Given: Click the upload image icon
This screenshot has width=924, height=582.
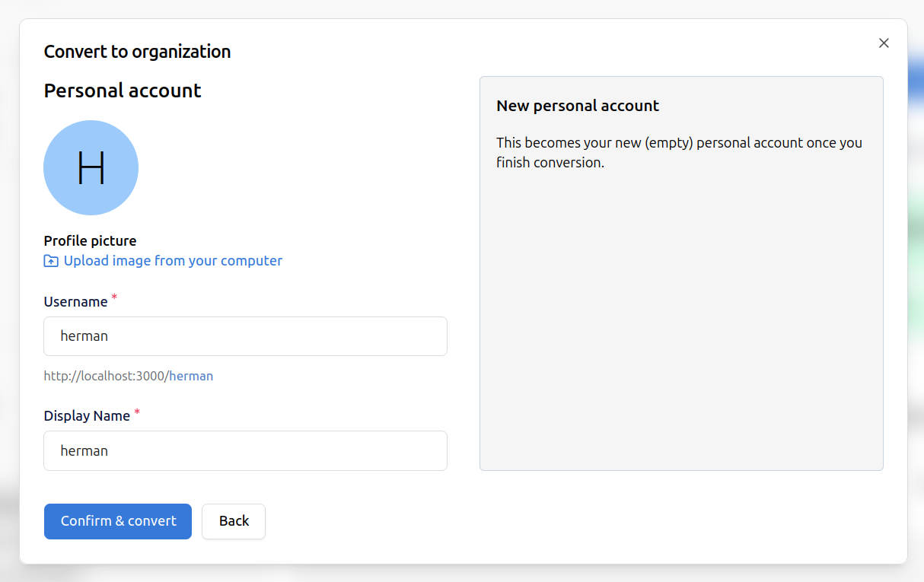Looking at the screenshot, I should point(49,260).
